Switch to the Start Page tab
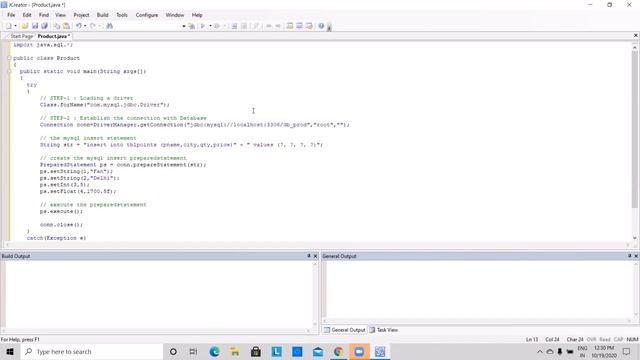640x360 pixels. click(21, 36)
